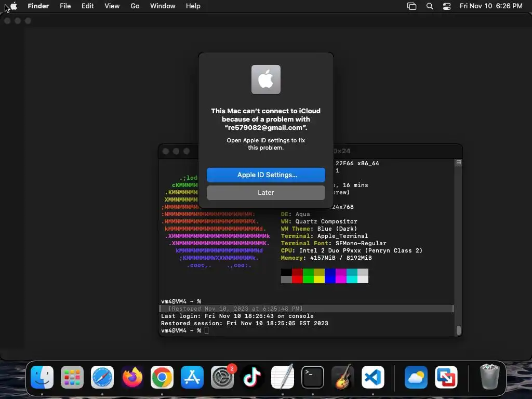The image size is (532, 399).
Task: Open the Go menu
Action: click(135, 6)
